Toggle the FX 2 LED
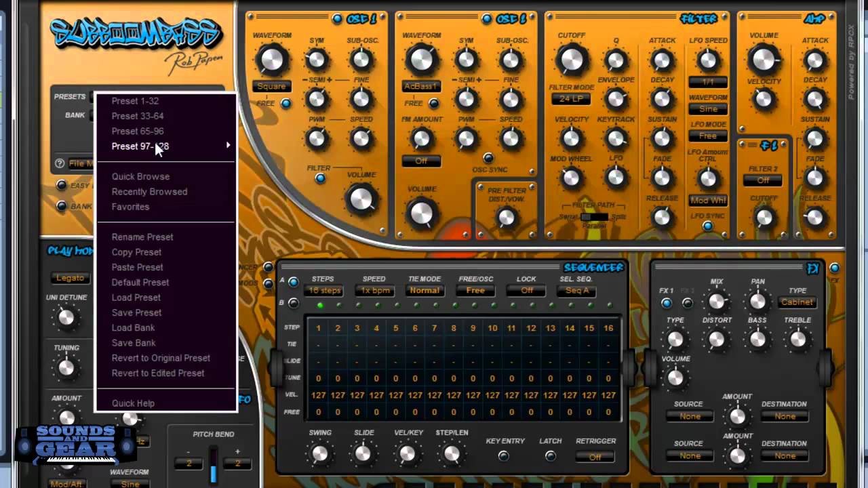This screenshot has height=488, width=868. coord(687,303)
